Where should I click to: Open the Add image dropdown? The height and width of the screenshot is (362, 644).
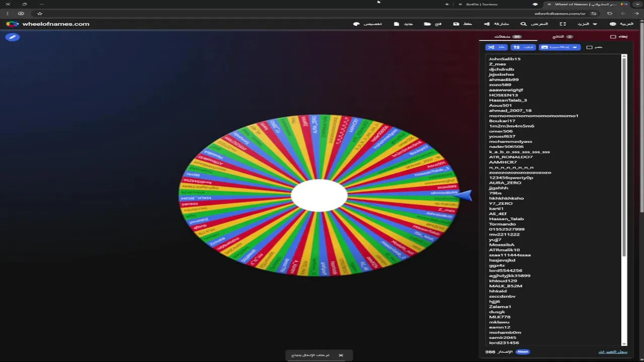tap(559, 47)
